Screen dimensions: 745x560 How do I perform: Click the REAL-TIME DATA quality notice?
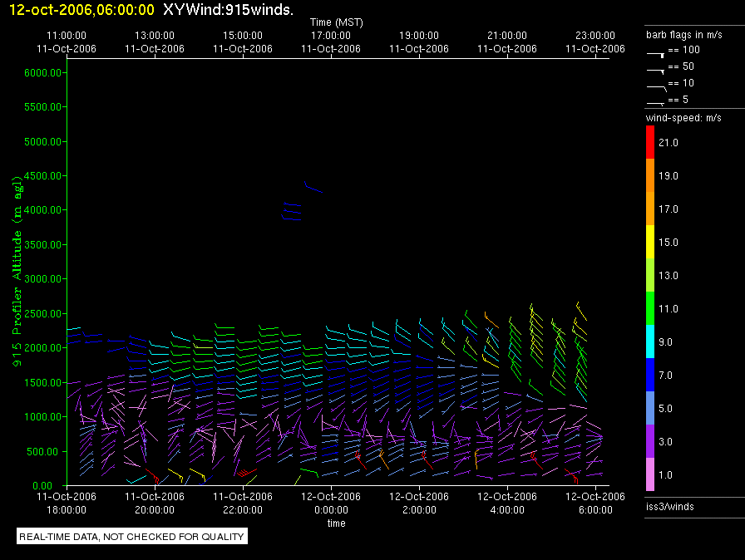[x=132, y=537]
